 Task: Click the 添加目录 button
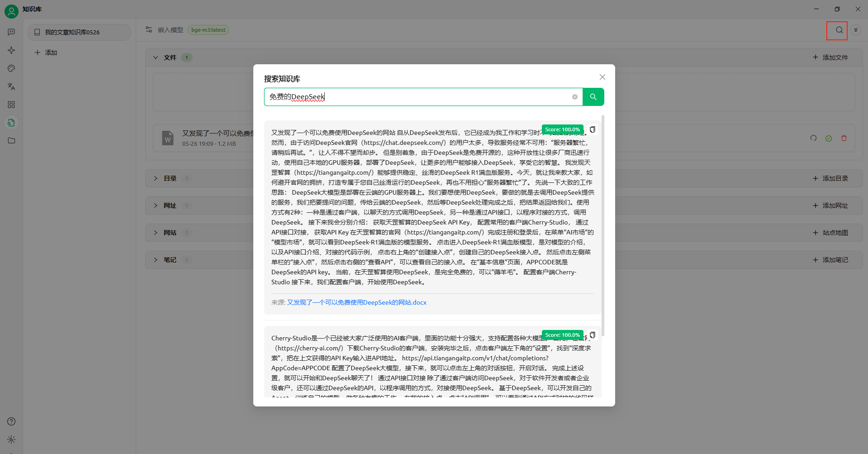click(x=830, y=178)
